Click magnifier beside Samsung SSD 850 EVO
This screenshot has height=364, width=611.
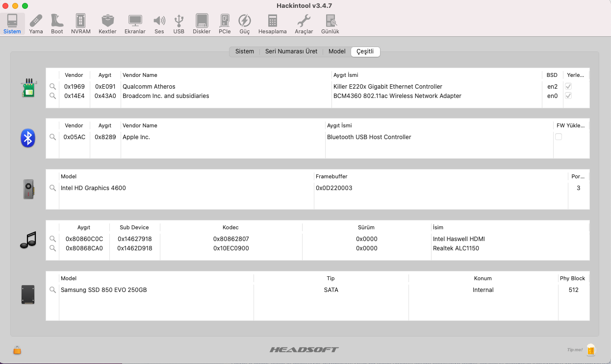tap(53, 290)
